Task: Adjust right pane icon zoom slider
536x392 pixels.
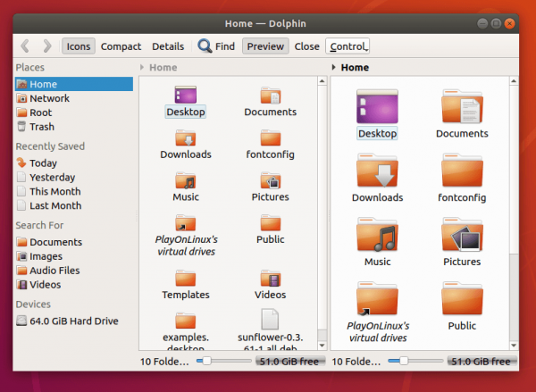Action: [x=415, y=361]
